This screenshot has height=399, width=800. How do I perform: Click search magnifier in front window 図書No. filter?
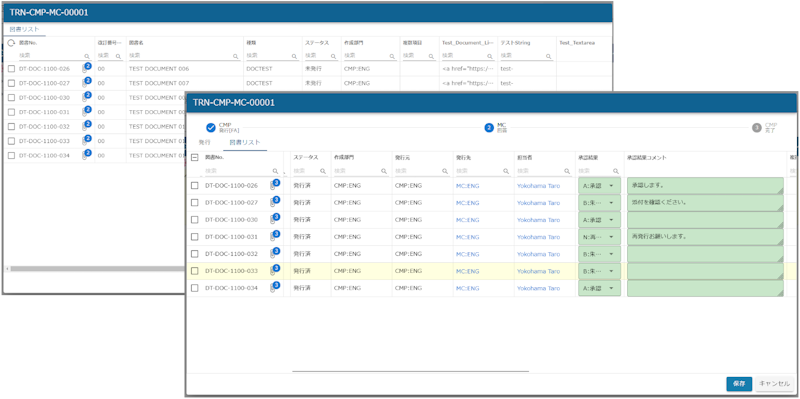[x=276, y=171]
